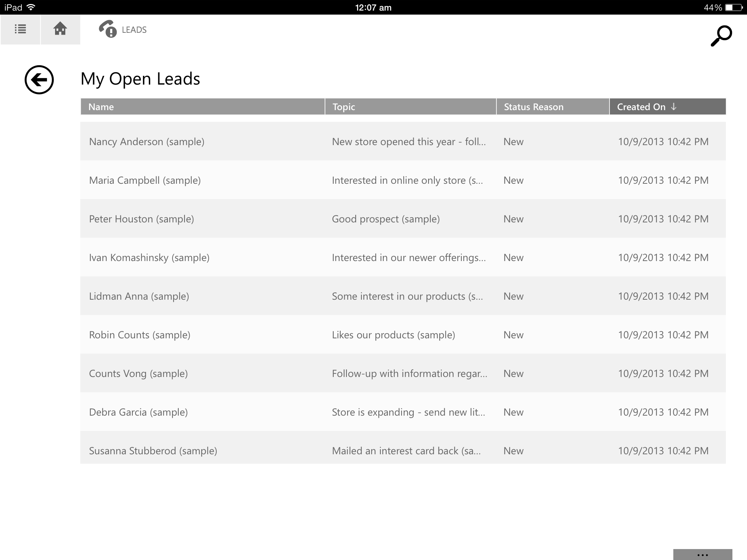The height and width of the screenshot is (560, 747).
Task: Open the Nancy Anderson (sample) lead
Action: click(x=147, y=141)
